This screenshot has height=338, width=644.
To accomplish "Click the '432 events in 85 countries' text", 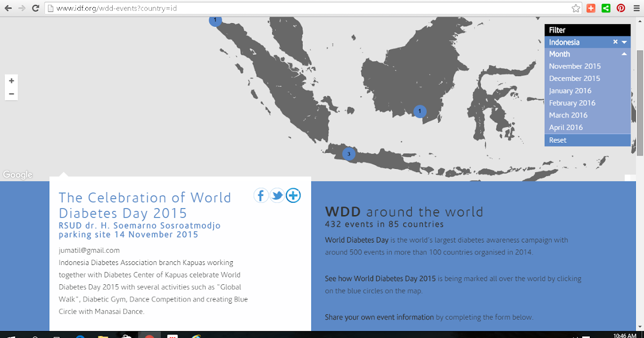I will point(384,224).
